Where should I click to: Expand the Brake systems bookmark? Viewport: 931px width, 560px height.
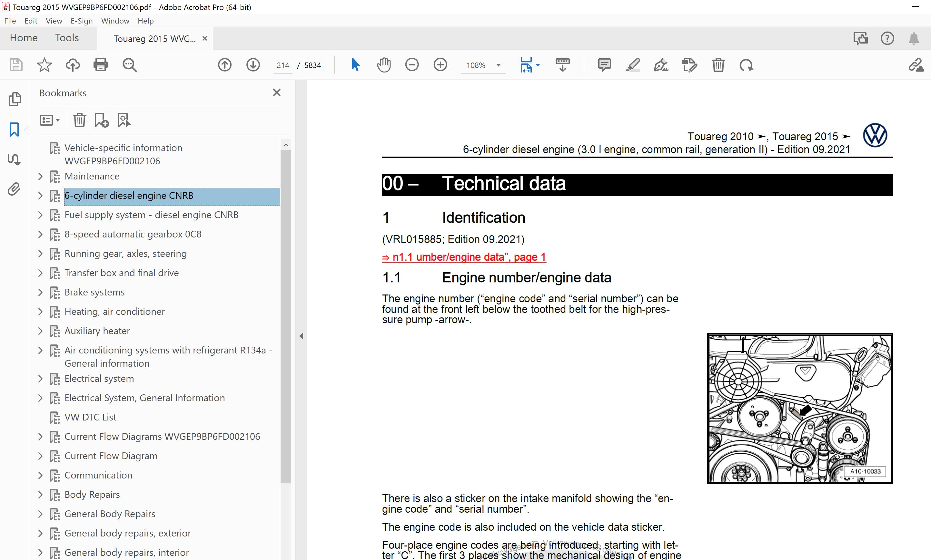pyautogui.click(x=40, y=292)
